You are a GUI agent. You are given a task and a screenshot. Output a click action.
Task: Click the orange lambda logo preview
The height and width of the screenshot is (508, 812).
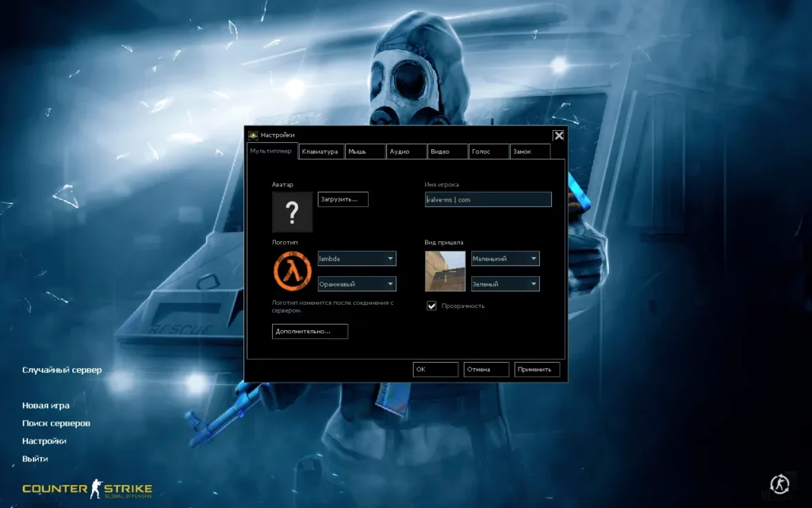[292, 271]
